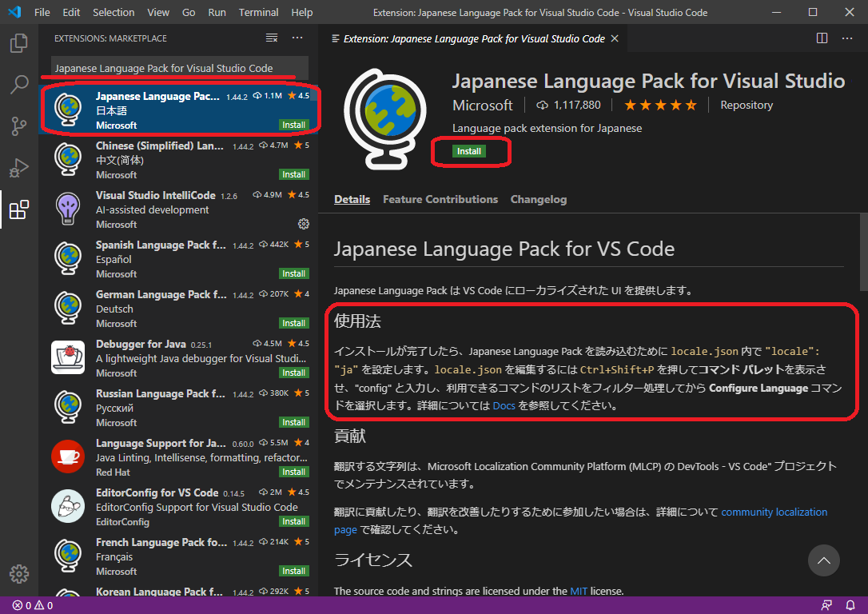Open the Run menu

click(x=217, y=12)
